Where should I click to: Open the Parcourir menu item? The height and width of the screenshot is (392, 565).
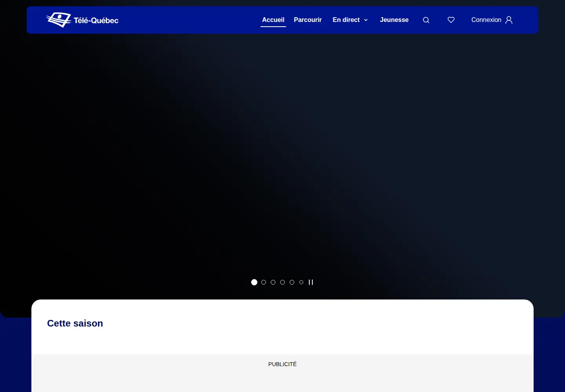[x=308, y=20]
